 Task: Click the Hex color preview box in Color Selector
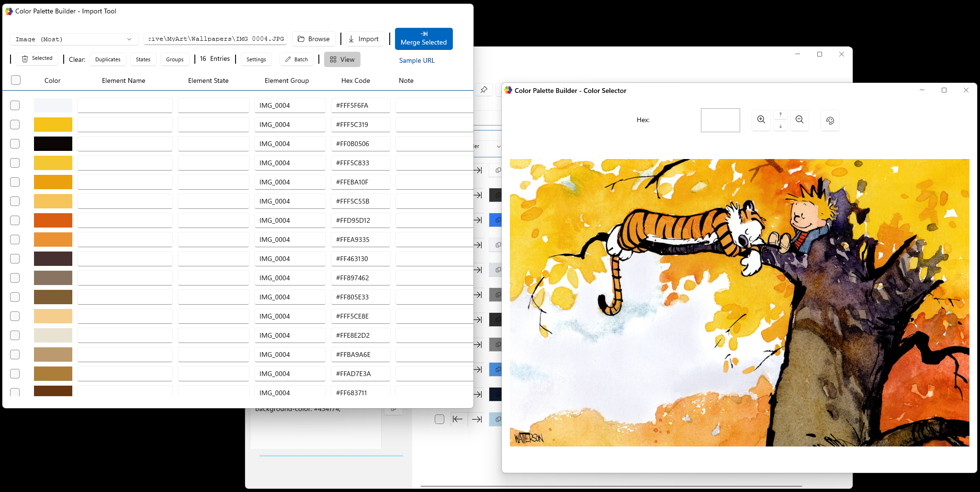tap(721, 120)
